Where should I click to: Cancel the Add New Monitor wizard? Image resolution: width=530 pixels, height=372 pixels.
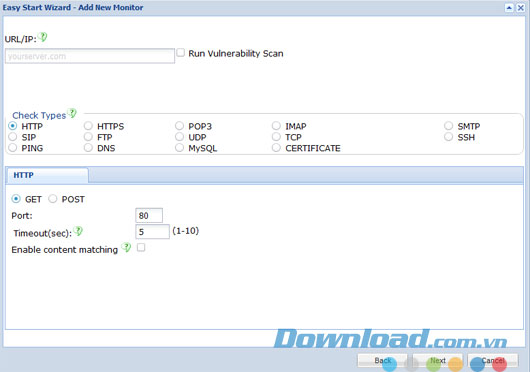tap(493, 361)
